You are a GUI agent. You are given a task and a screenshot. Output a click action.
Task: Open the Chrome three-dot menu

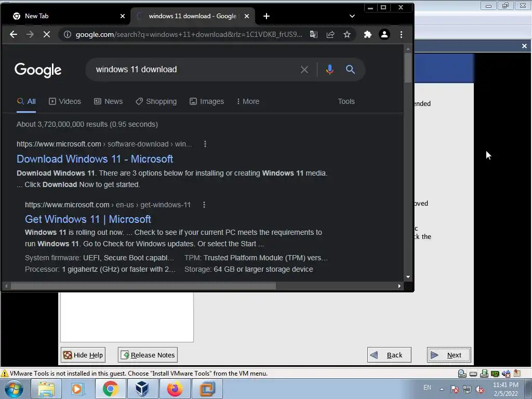(x=401, y=34)
